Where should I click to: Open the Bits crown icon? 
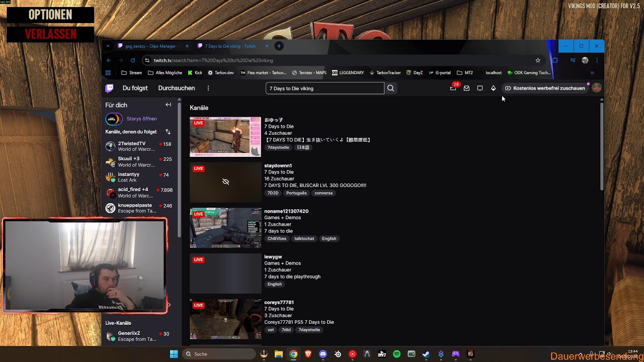(x=493, y=88)
